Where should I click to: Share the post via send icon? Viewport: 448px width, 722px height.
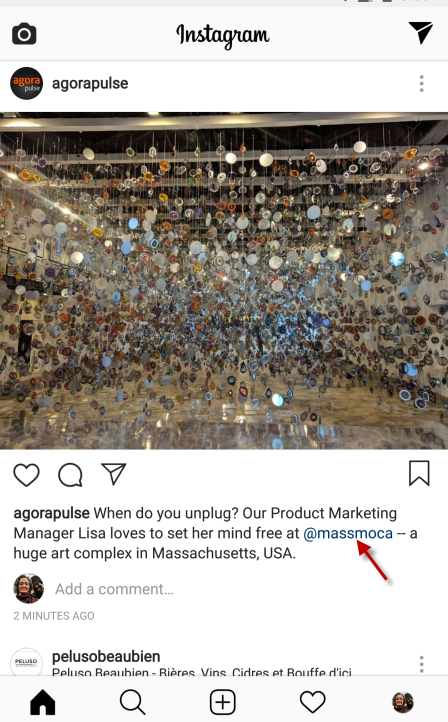pyautogui.click(x=113, y=474)
